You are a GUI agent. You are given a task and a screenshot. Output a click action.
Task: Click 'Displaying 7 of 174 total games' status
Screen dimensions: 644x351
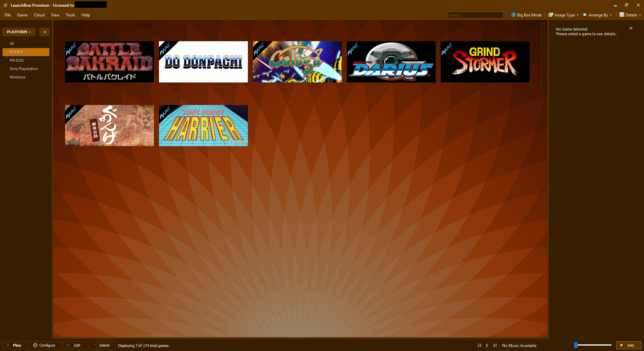tap(144, 346)
